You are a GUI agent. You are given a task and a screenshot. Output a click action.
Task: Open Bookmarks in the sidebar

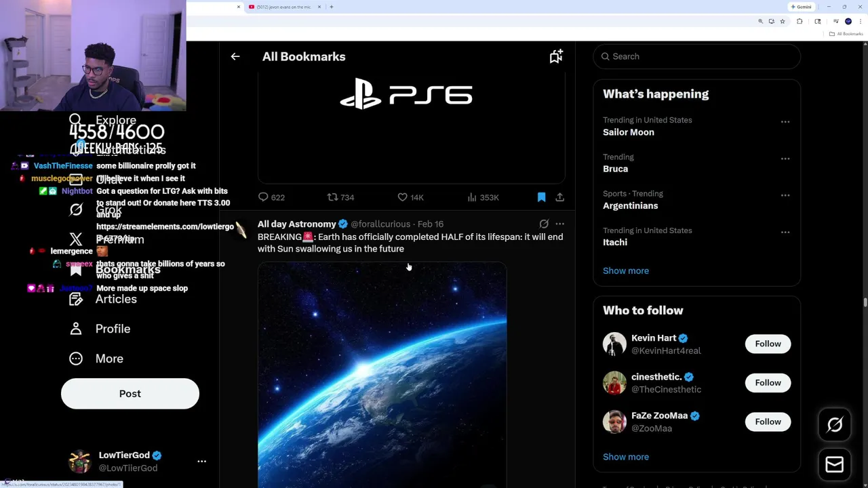115,269
